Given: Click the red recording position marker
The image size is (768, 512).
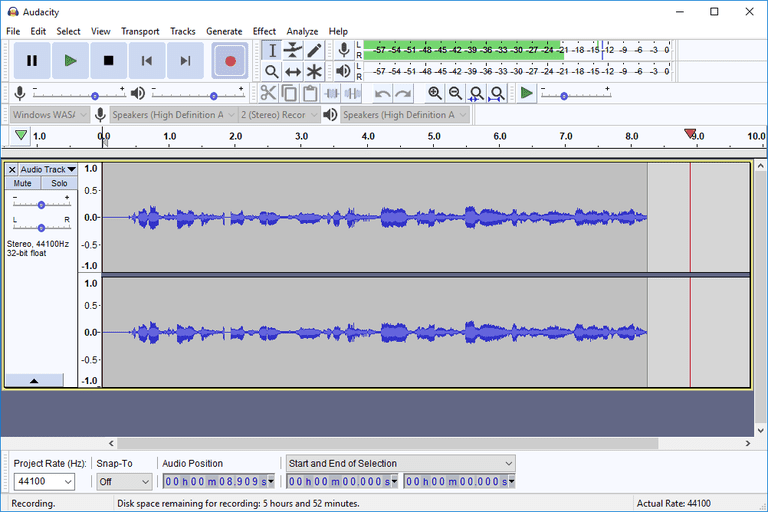Looking at the screenshot, I should [x=690, y=133].
